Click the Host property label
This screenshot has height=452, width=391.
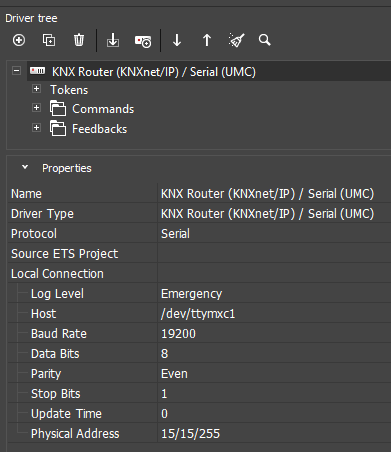pyautogui.click(x=43, y=314)
